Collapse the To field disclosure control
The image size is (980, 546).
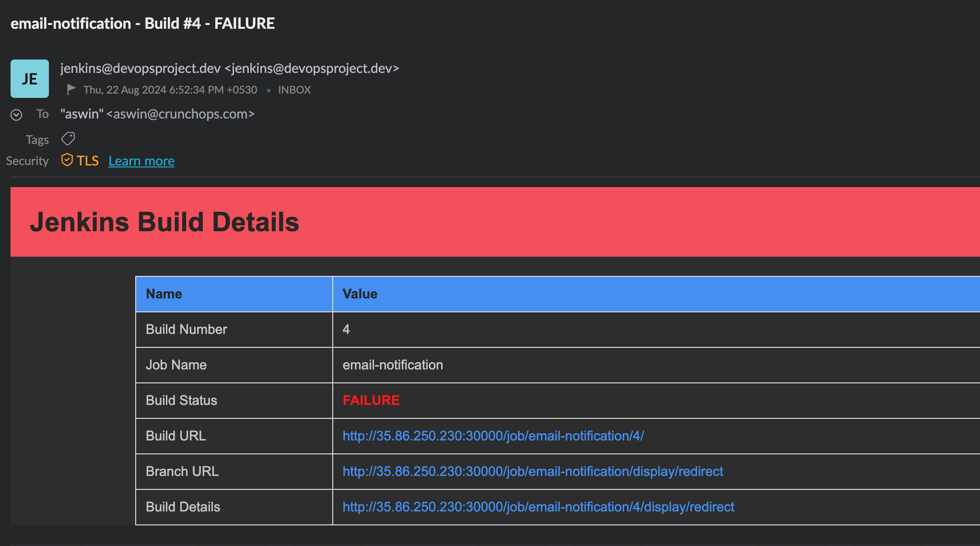pyautogui.click(x=16, y=114)
